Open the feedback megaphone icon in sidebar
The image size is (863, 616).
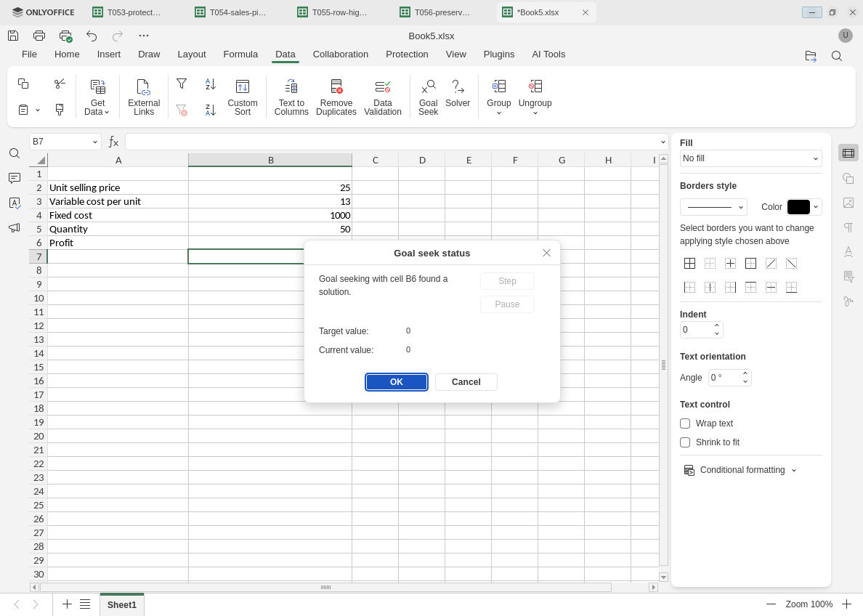(15, 227)
